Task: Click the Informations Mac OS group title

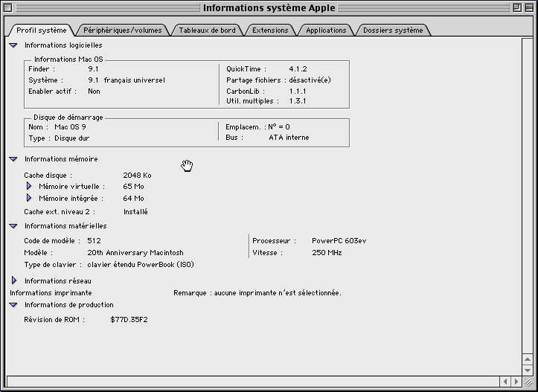Action: tap(68, 60)
